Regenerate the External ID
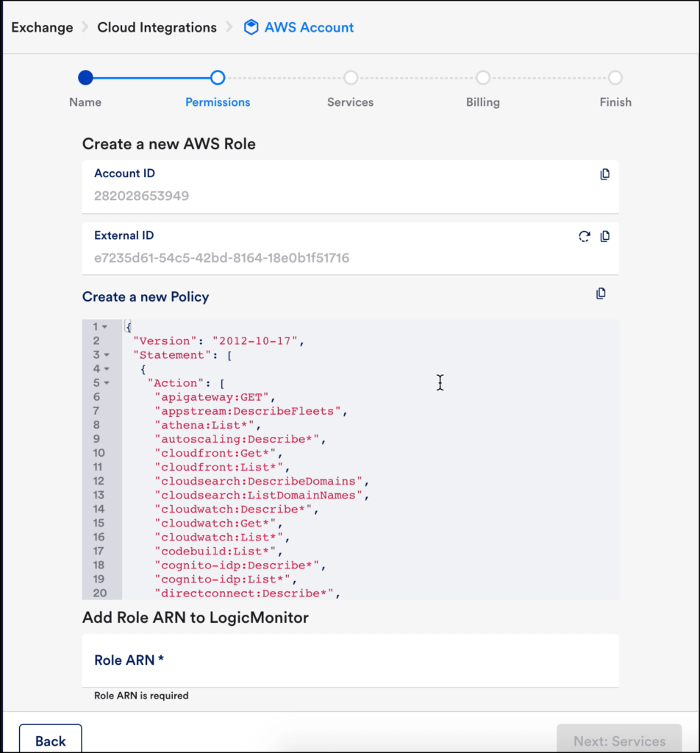The width and height of the screenshot is (700, 753). coord(584,236)
